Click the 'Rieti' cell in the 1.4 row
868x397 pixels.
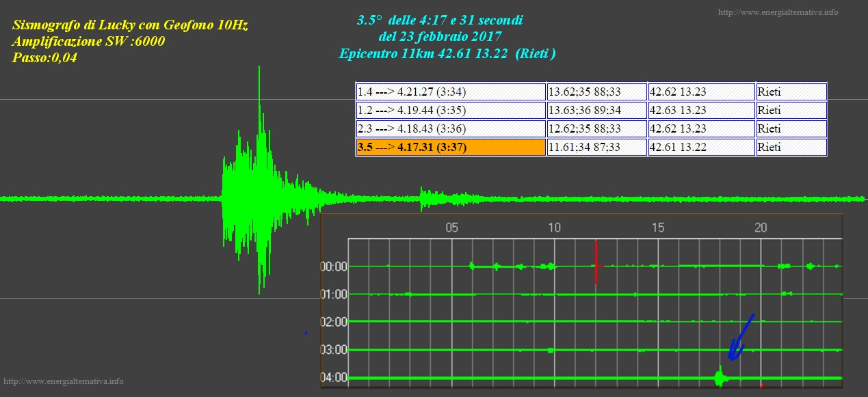click(x=791, y=92)
